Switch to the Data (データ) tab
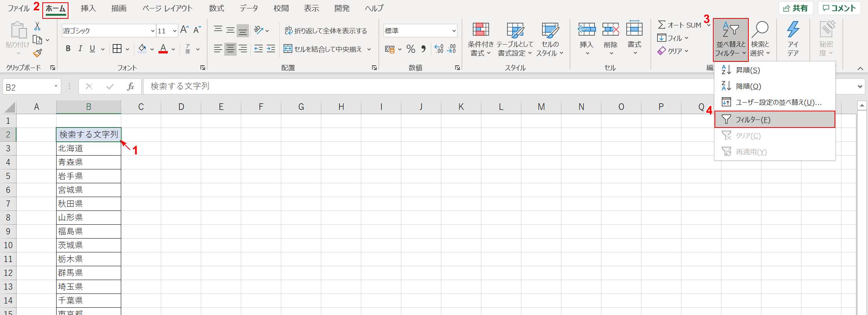Image resolution: width=868 pixels, height=315 pixels. click(x=249, y=8)
